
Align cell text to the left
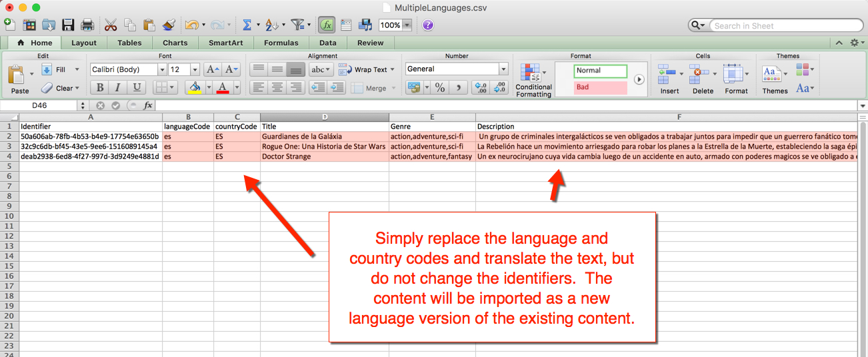[x=258, y=87]
